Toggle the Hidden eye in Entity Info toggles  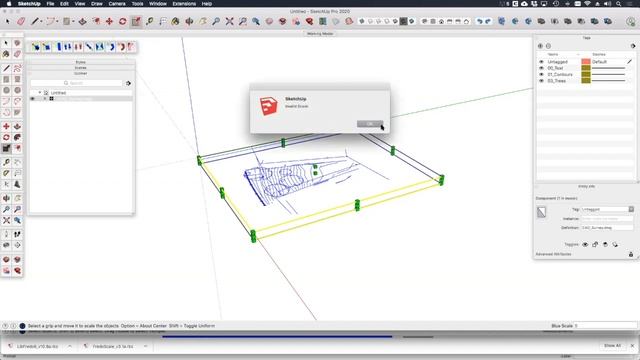pyautogui.click(x=585, y=244)
